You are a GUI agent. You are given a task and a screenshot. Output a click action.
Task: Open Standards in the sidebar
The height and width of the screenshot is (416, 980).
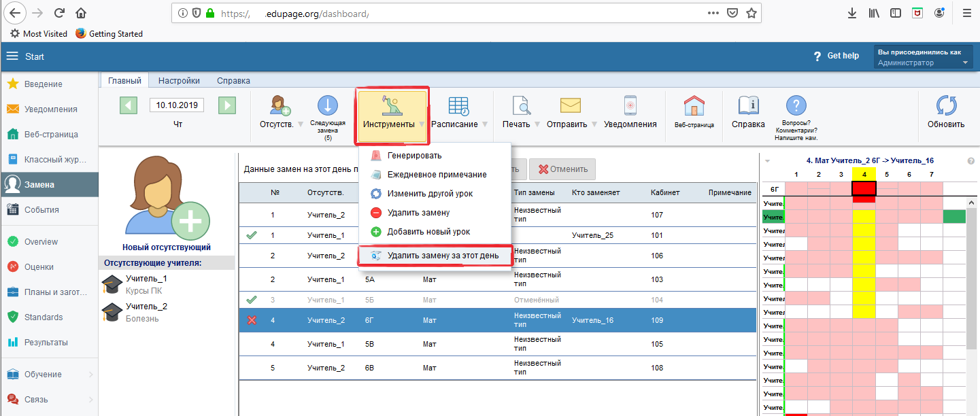49,317
